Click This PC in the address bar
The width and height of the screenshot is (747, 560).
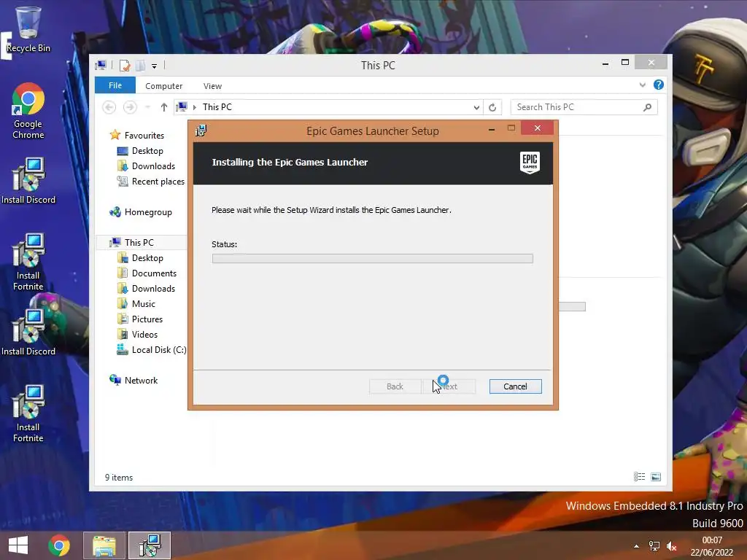[x=217, y=107]
